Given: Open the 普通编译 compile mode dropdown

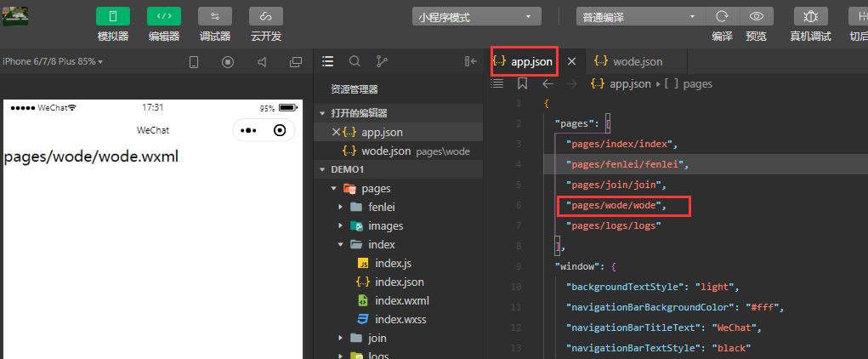Looking at the screenshot, I should 640,17.
